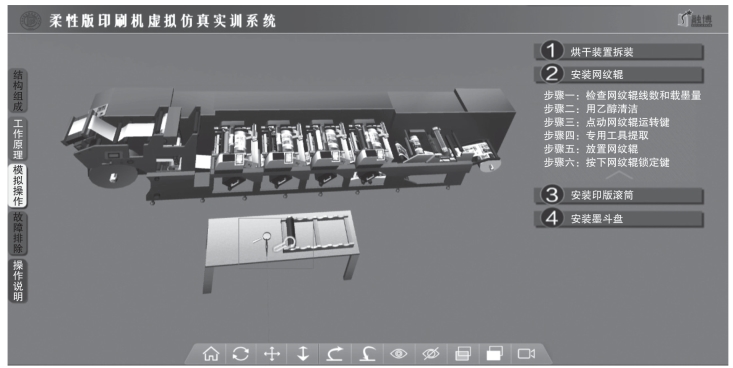Image resolution: width=733 pixels, height=368 pixels.
Task: Switch to the 工作原理 side tab
Action: coord(18,139)
